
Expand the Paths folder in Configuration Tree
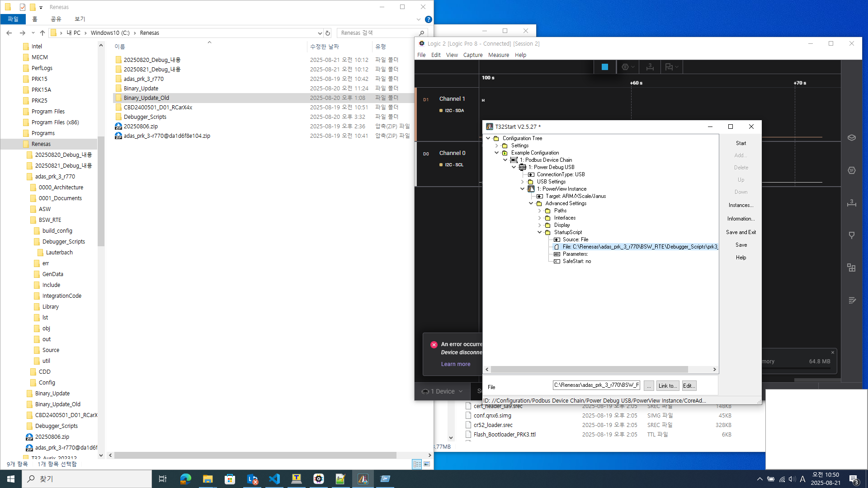pyautogui.click(x=539, y=211)
